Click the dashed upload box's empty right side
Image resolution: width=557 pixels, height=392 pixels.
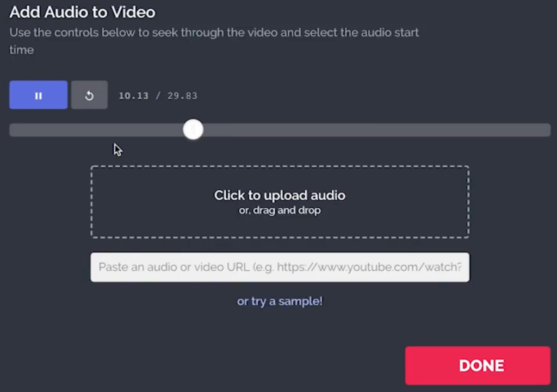pyautogui.click(x=409, y=202)
